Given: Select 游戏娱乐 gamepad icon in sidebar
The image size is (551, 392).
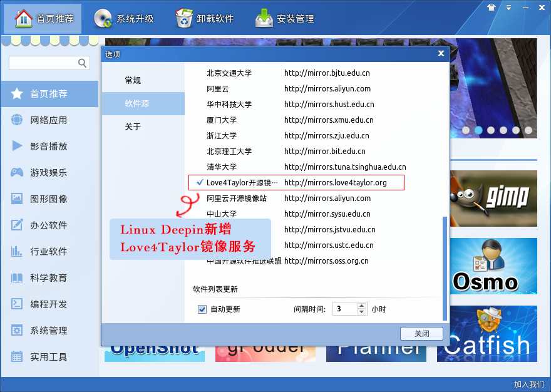Looking at the screenshot, I should 16,172.
